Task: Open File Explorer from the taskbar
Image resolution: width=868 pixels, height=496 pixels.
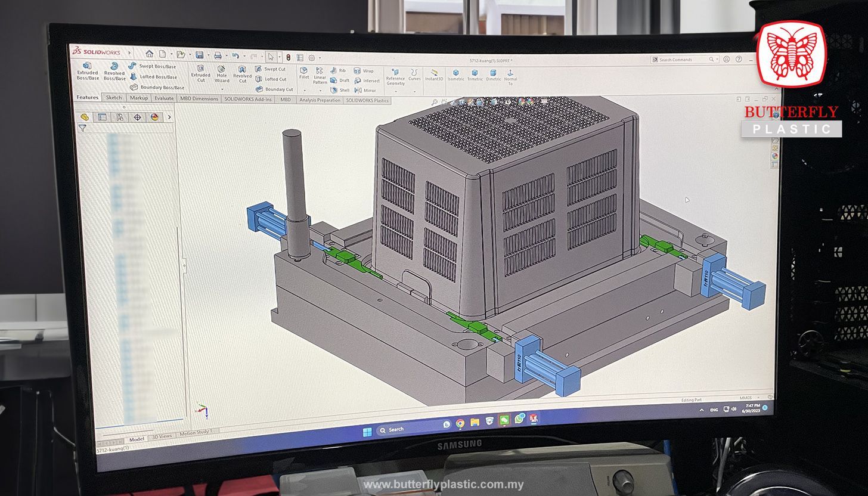Action: (475, 422)
